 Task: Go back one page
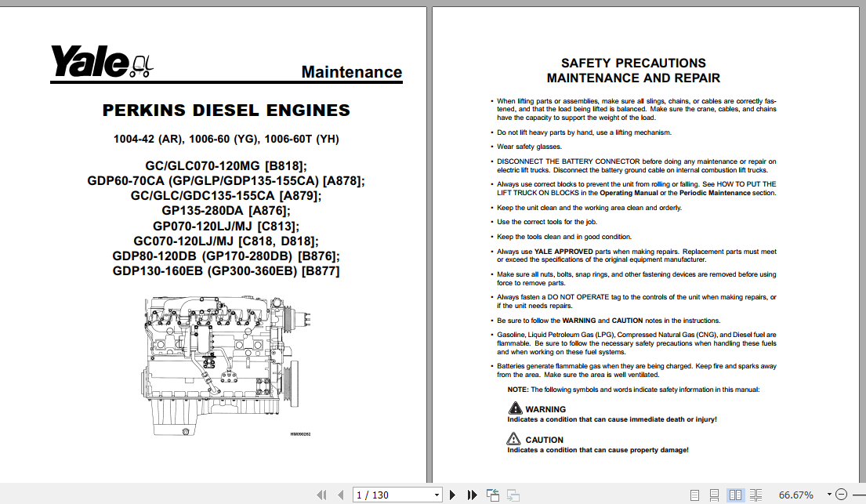(340, 495)
